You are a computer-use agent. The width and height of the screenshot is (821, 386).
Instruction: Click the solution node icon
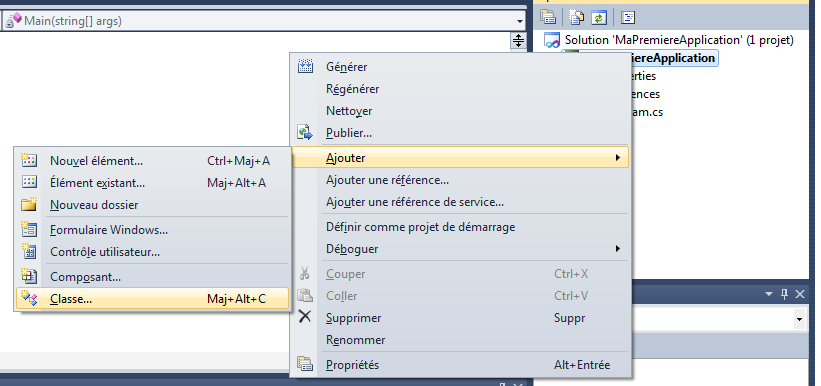point(552,40)
